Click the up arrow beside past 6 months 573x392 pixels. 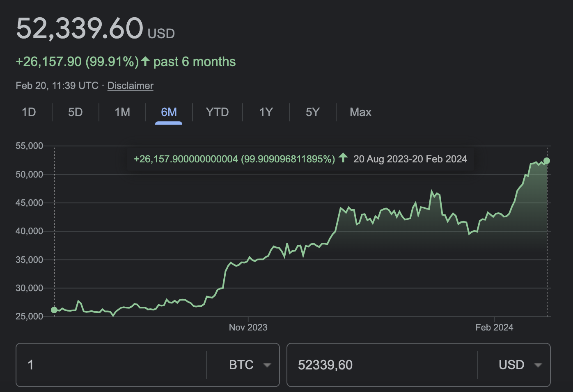pyautogui.click(x=145, y=61)
